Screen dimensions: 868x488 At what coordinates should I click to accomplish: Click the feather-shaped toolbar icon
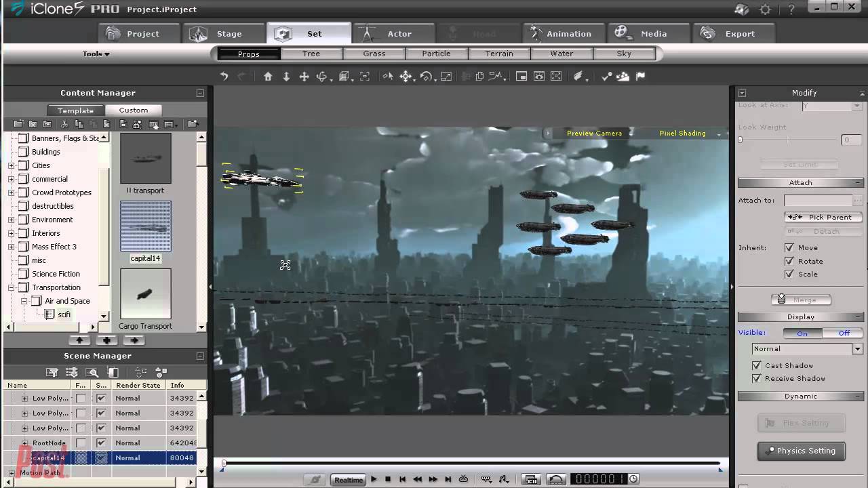(578, 77)
